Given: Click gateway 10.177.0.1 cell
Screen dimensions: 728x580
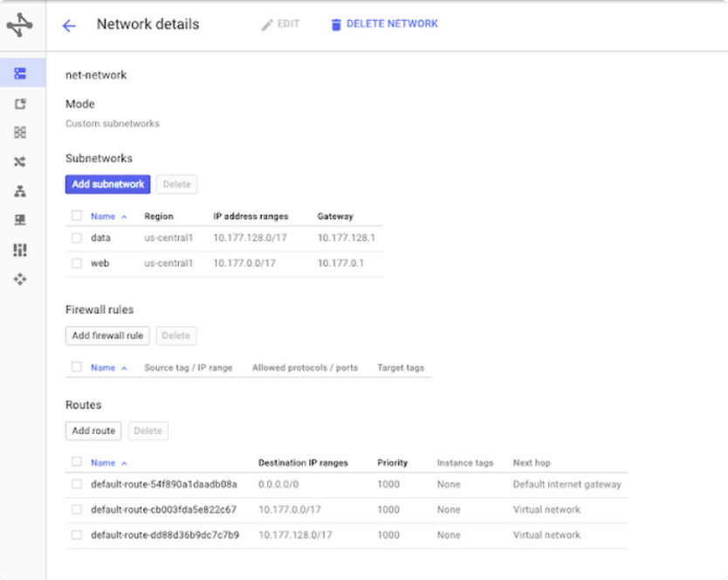Looking at the screenshot, I should 340,264.
